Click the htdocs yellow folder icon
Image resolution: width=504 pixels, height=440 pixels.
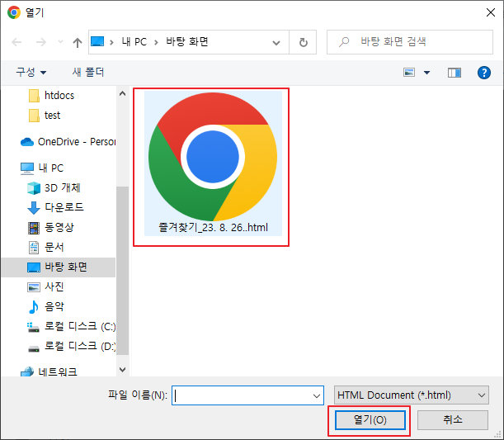(34, 96)
